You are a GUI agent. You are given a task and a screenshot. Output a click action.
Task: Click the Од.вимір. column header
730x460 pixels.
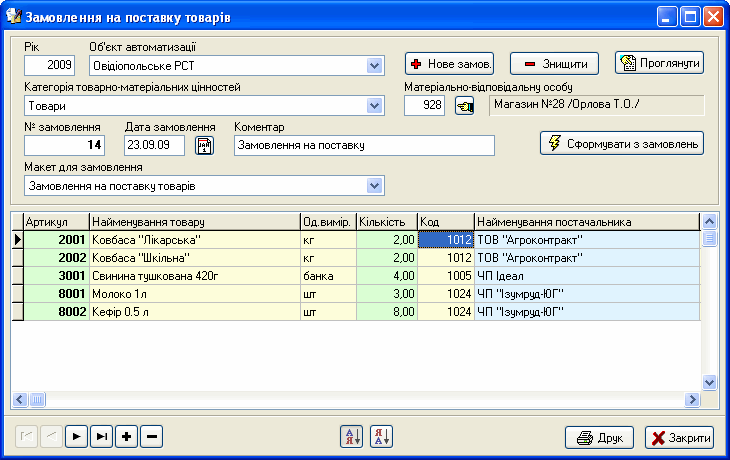click(328, 222)
